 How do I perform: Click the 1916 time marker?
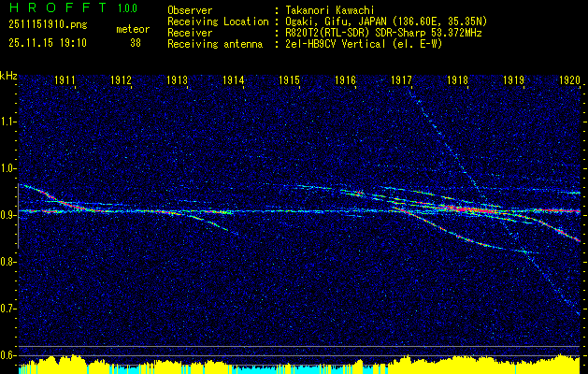345,80
